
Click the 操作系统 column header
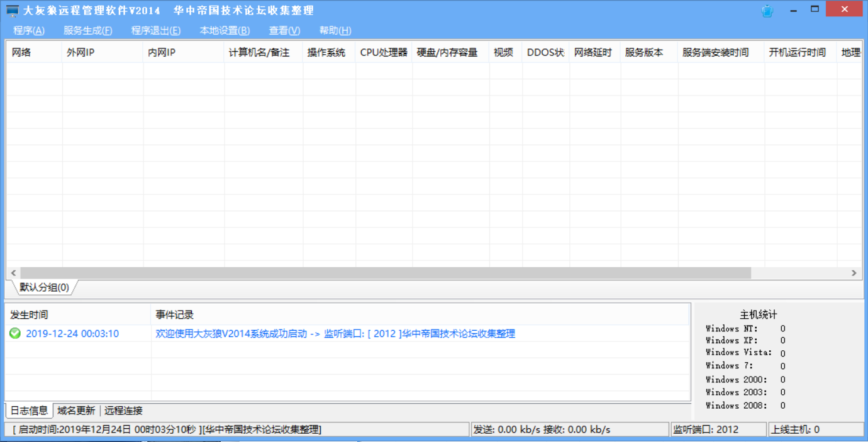coord(329,52)
